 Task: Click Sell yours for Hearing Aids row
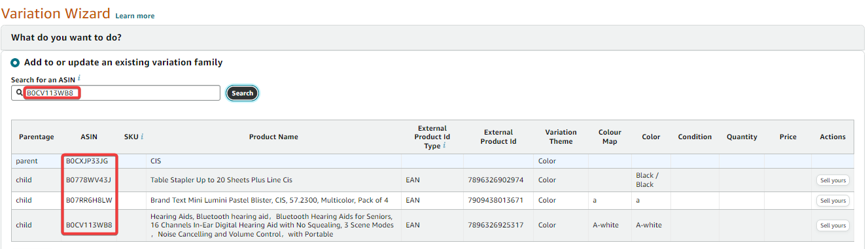coord(833,225)
